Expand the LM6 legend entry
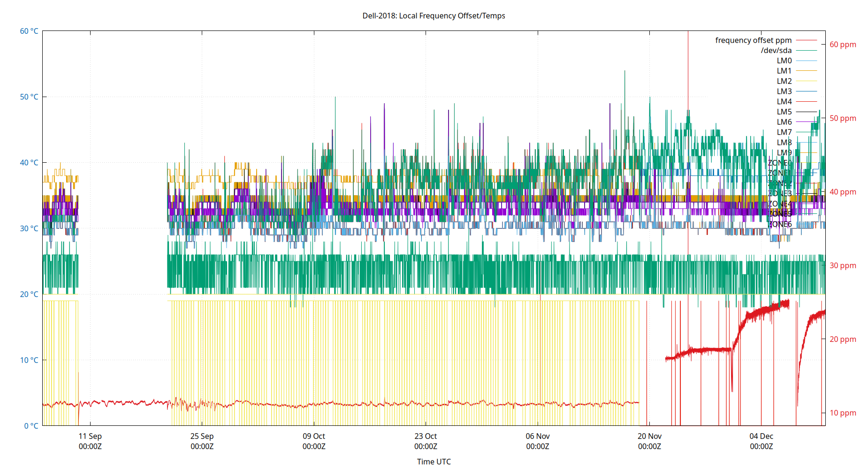 (784, 122)
